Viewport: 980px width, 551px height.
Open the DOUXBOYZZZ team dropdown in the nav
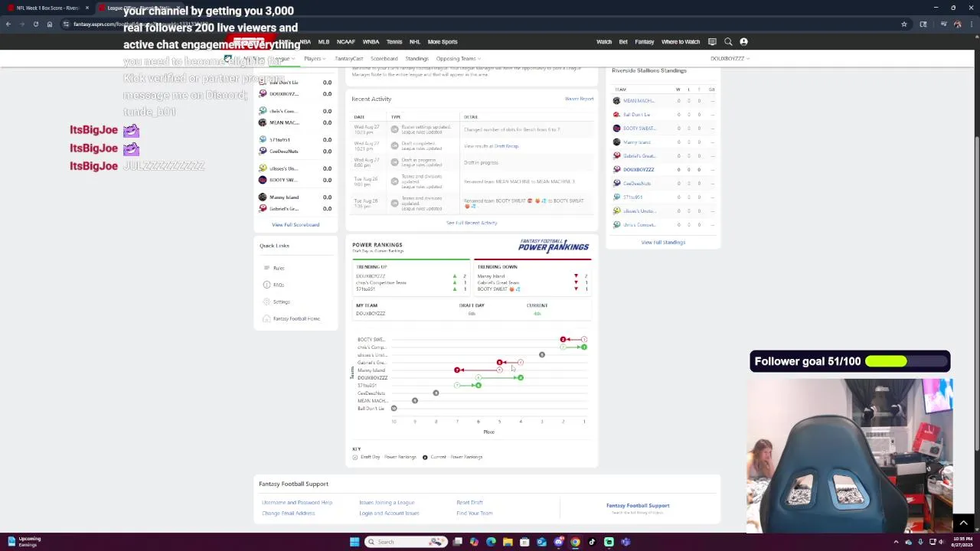[729, 59]
